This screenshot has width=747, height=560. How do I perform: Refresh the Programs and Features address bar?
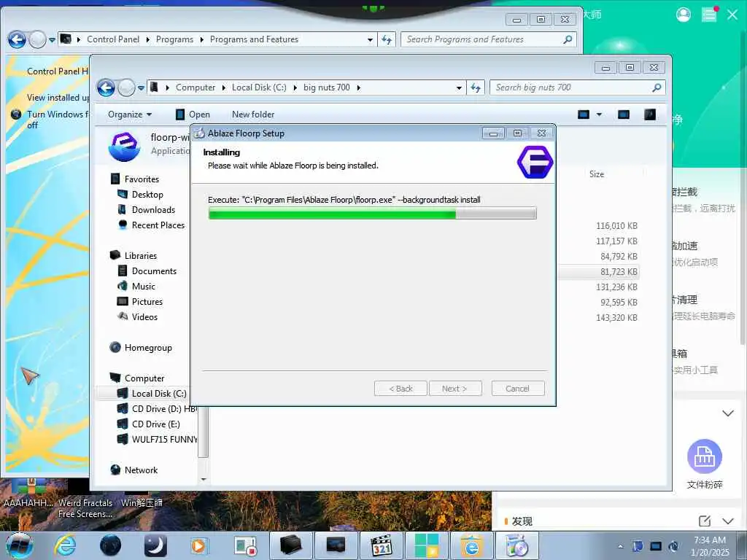[387, 39]
